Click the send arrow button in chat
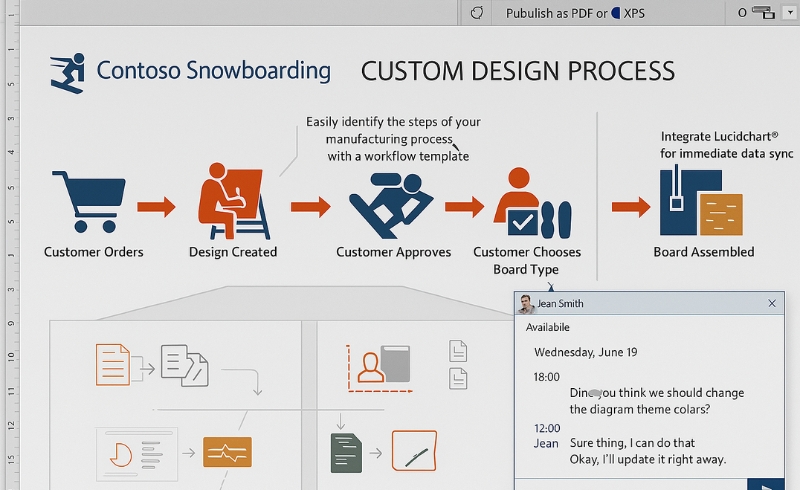 (765, 485)
